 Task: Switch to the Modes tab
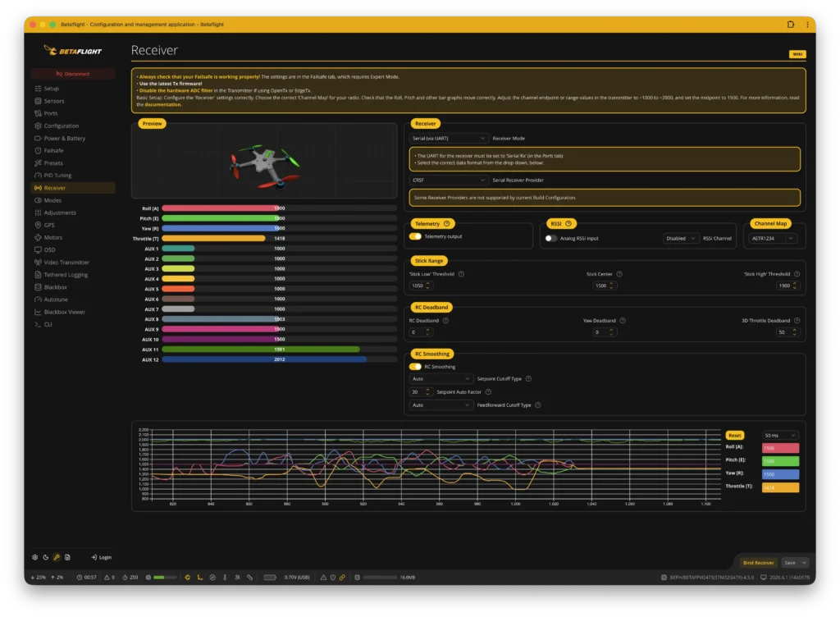pyautogui.click(x=72, y=200)
